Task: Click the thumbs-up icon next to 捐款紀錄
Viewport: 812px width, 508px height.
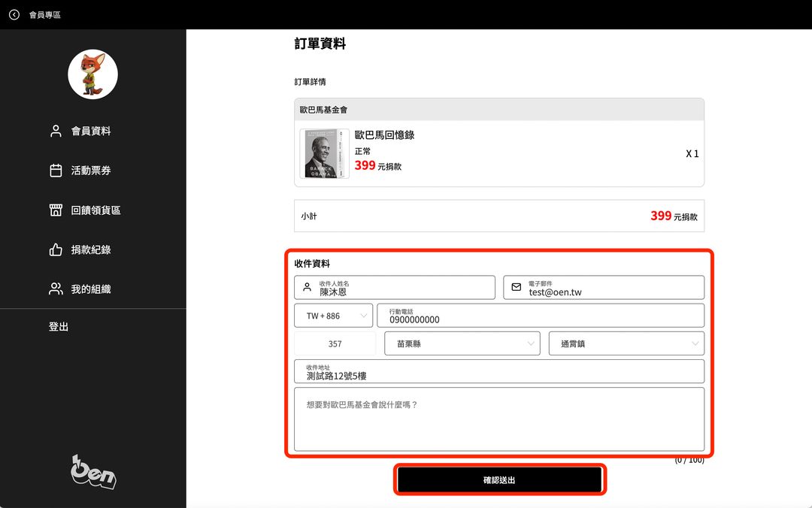Action: [x=56, y=249]
